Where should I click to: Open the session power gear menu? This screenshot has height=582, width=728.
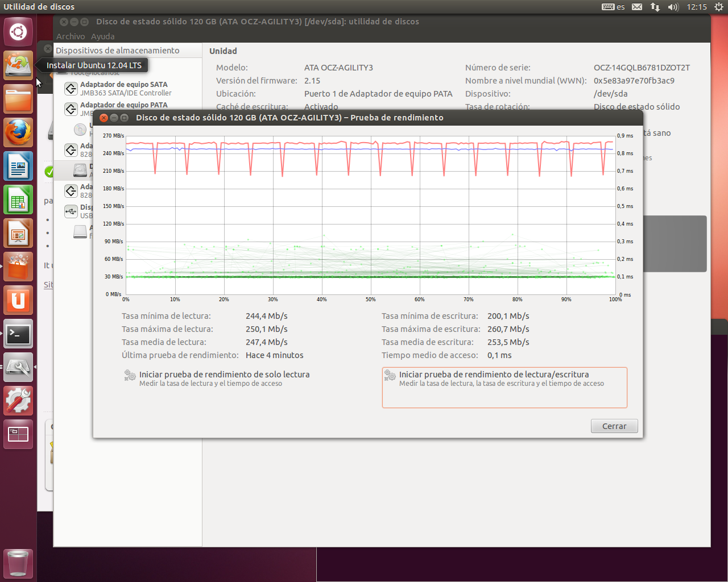pos(718,7)
